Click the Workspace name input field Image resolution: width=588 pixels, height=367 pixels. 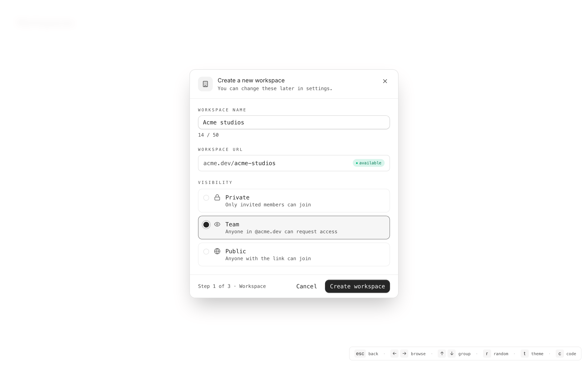click(294, 122)
